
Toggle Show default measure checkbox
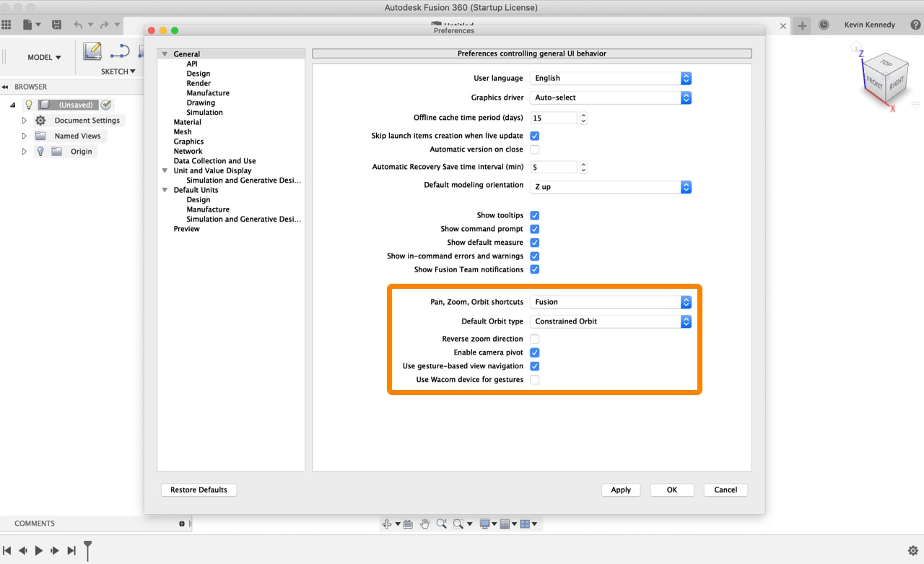click(535, 243)
